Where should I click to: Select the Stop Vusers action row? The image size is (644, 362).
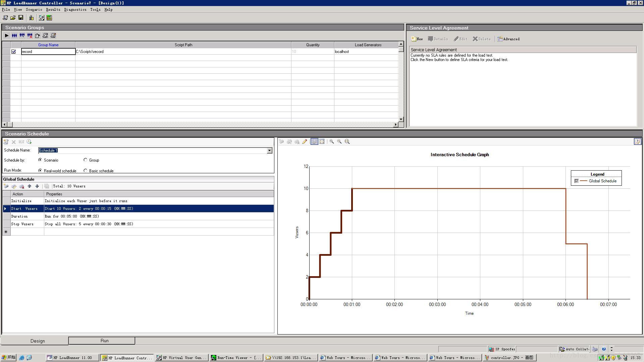coord(138,224)
